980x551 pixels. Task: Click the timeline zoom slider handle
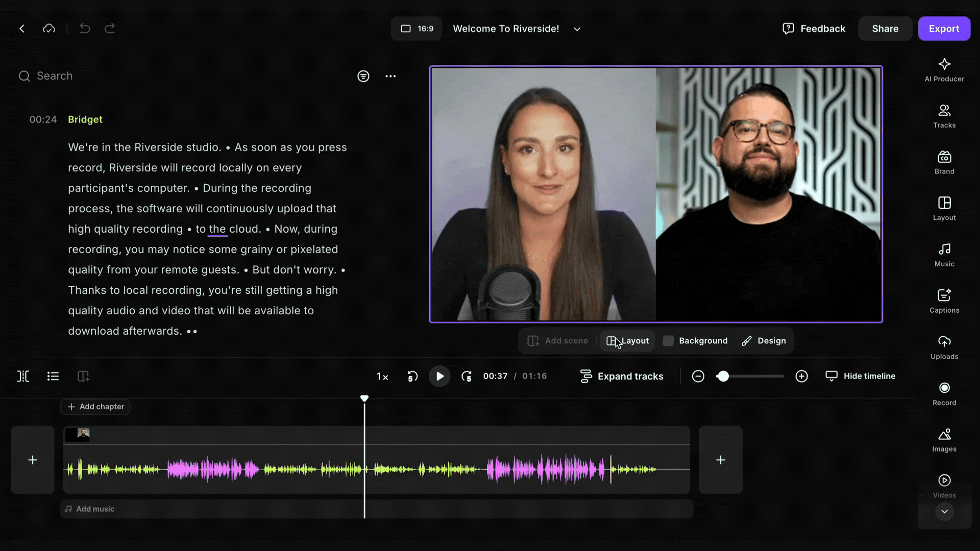[723, 377]
